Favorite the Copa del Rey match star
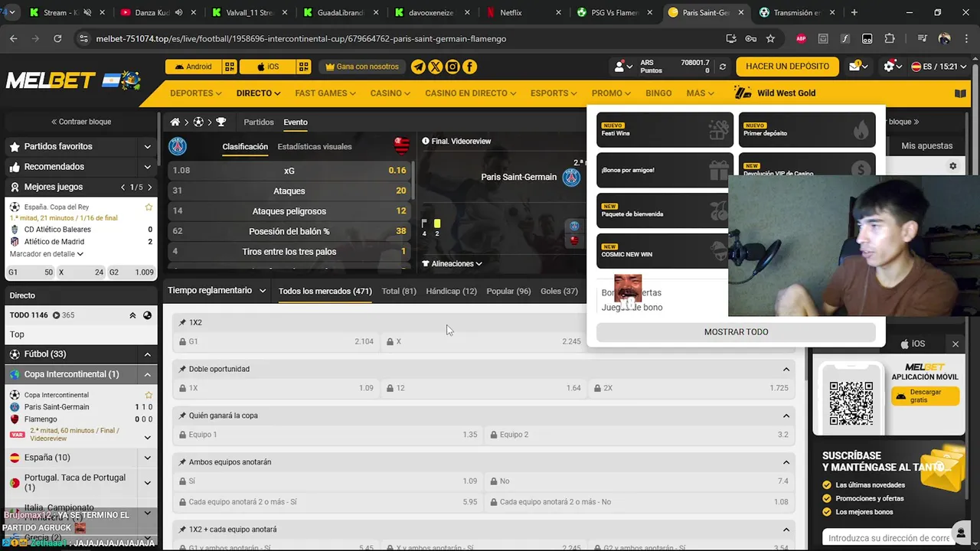980x551 pixels. (x=149, y=207)
